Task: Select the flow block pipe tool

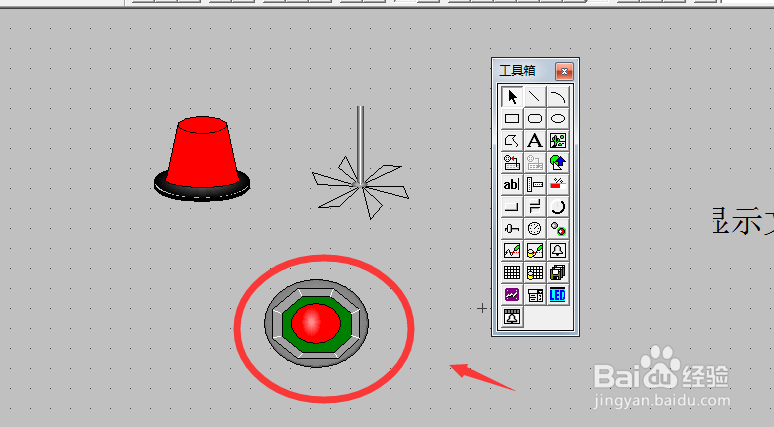Action: (x=535, y=207)
